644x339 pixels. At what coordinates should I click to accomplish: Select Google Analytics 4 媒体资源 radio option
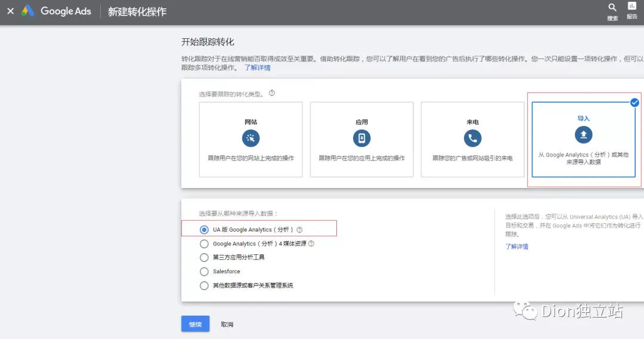(204, 244)
